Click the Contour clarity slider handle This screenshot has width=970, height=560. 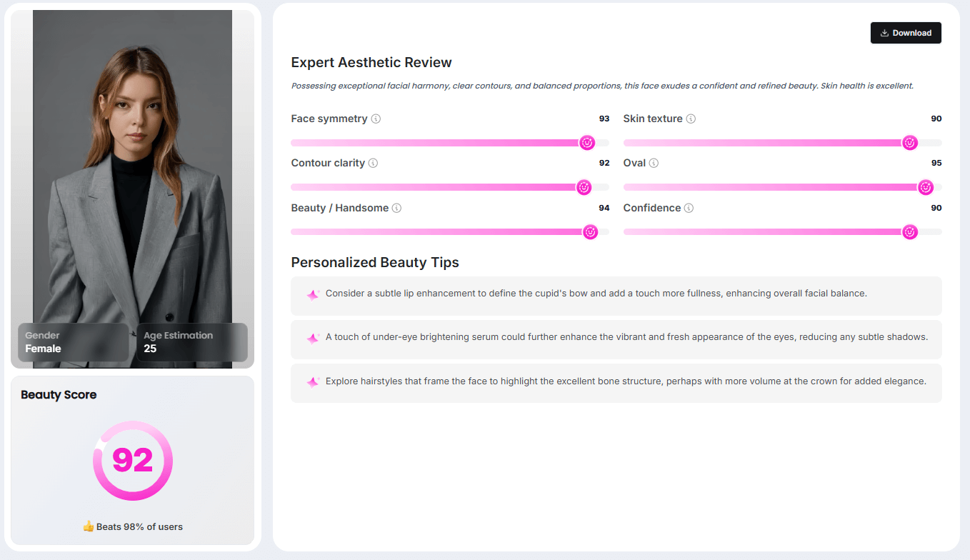[584, 187]
